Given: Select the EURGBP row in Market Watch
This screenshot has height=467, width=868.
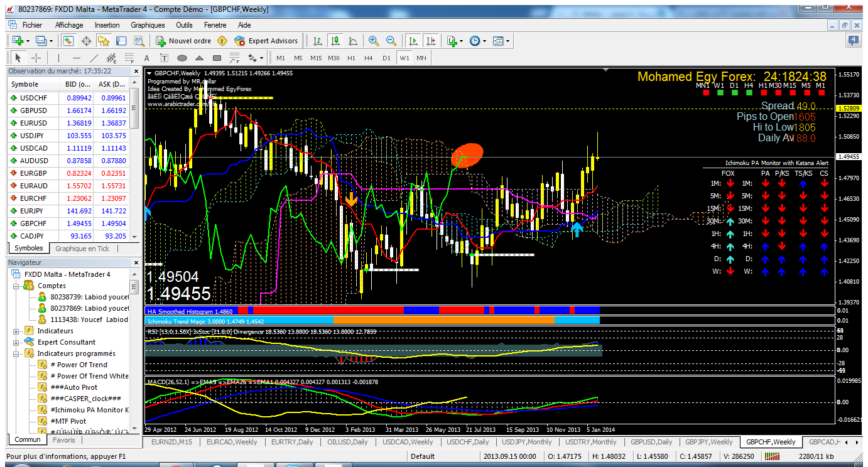Looking at the screenshot, I should (x=68, y=173).
